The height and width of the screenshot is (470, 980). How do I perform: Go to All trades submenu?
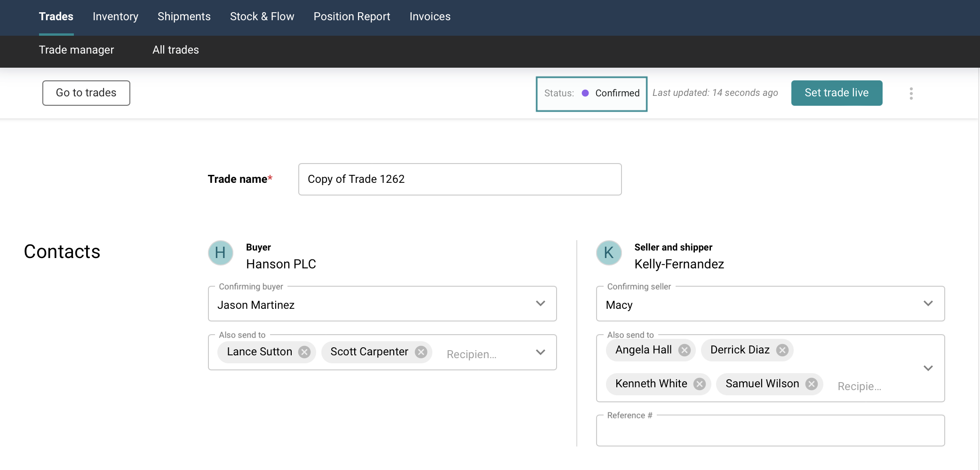click(x=175, y=50)
